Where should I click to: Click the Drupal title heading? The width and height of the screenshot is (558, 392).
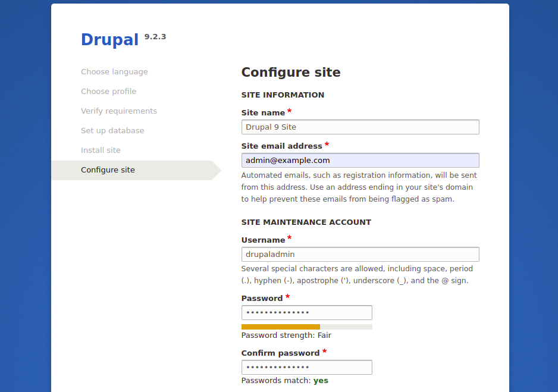(x=109, y=39)
